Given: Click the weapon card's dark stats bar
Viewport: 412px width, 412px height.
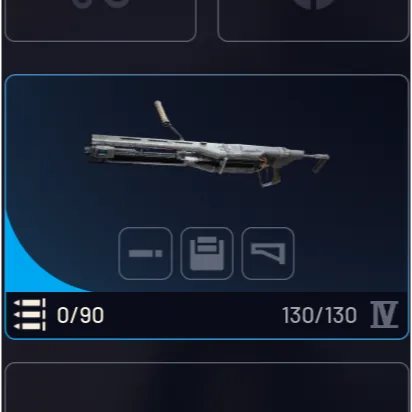Looking at the screenshot, I should pos(207,315).
